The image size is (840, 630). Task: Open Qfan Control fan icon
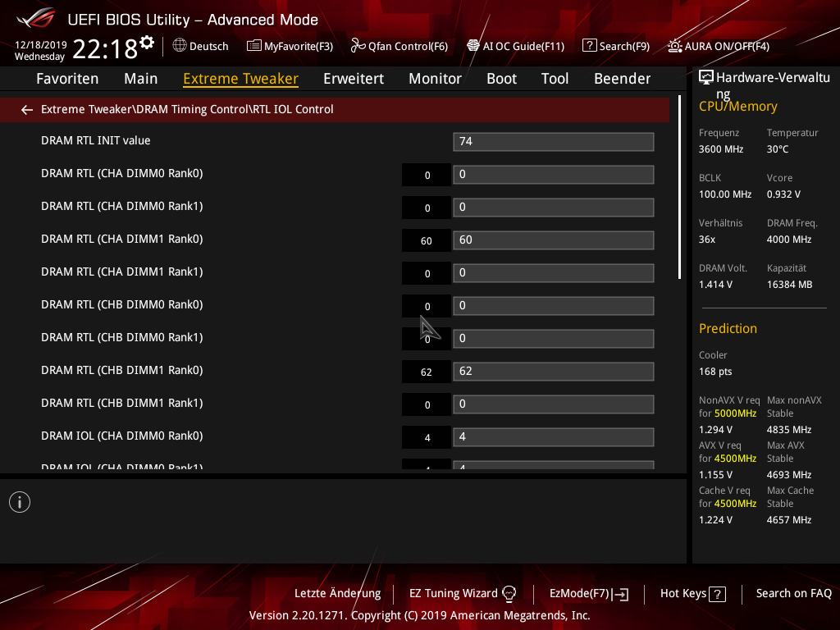coord(358,46)
